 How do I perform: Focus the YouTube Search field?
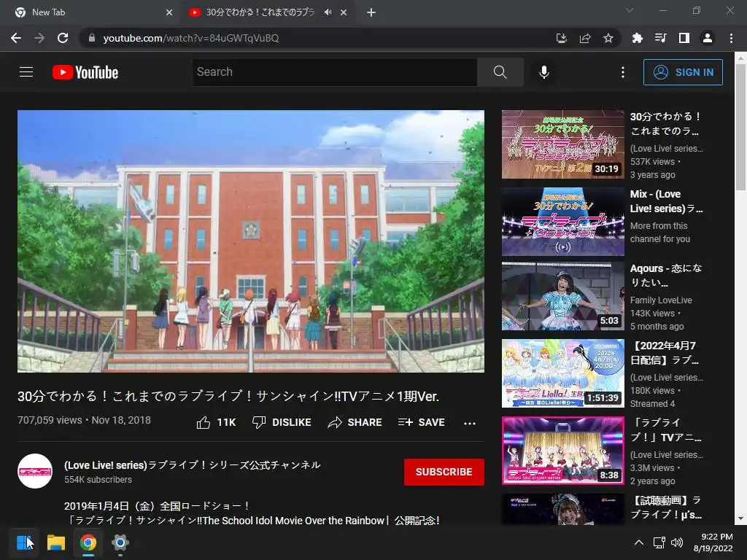pos(334,72)
